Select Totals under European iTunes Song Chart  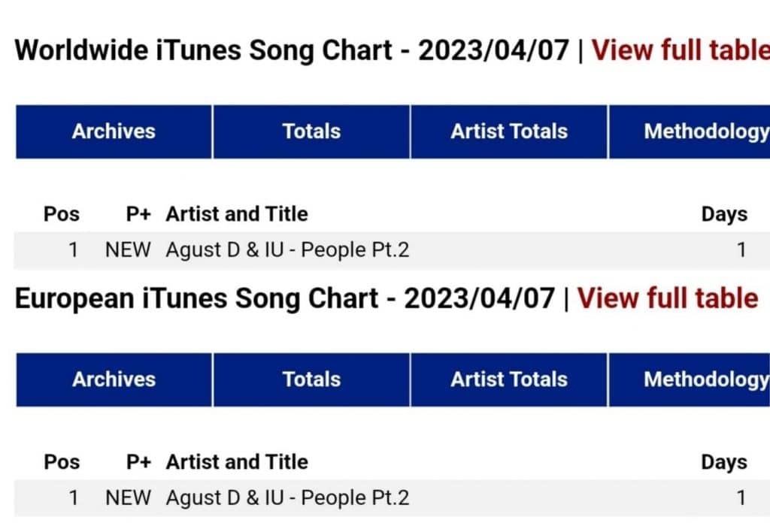point(311,379)
